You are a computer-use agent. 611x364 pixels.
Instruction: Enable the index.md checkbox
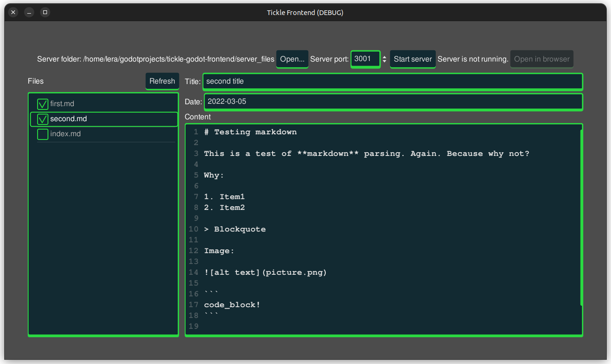tap(43, 134)
